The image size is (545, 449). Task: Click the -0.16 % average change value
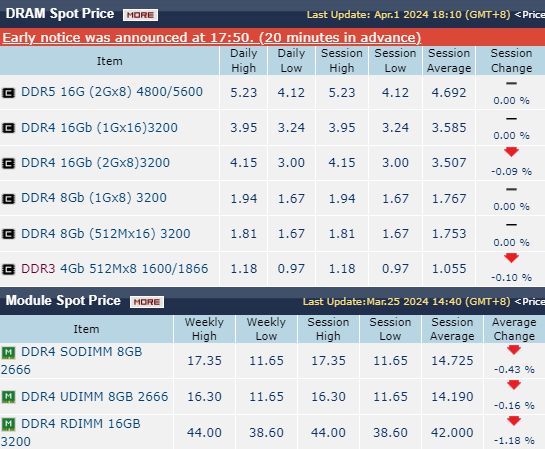tap(514, 406)
